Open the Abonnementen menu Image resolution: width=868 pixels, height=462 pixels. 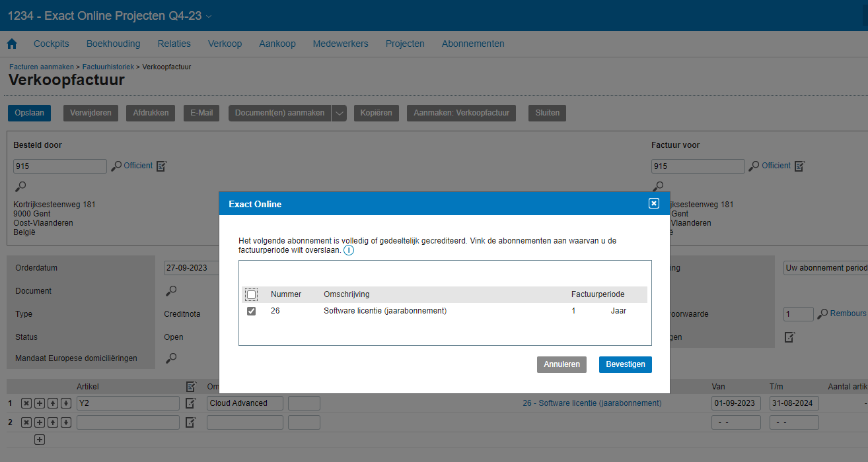[x=473, y=44]
